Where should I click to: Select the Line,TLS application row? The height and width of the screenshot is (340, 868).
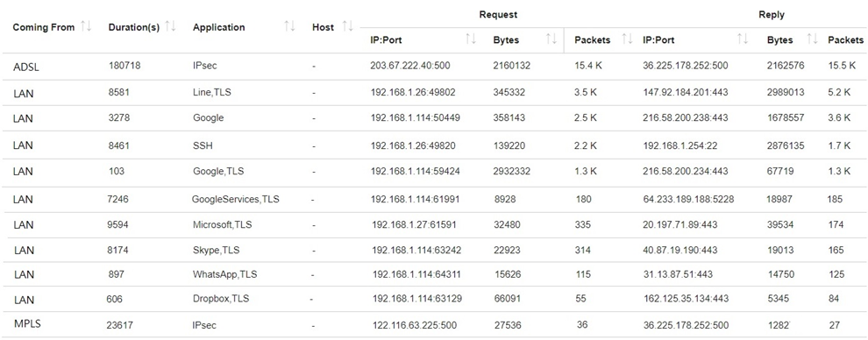point(434,93)
